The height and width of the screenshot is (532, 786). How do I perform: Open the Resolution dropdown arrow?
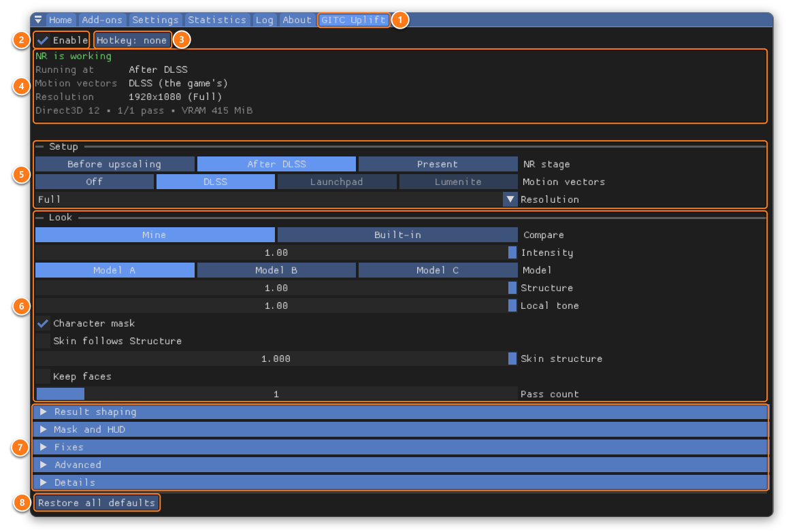pyautogui.click(x=510, y=199)
